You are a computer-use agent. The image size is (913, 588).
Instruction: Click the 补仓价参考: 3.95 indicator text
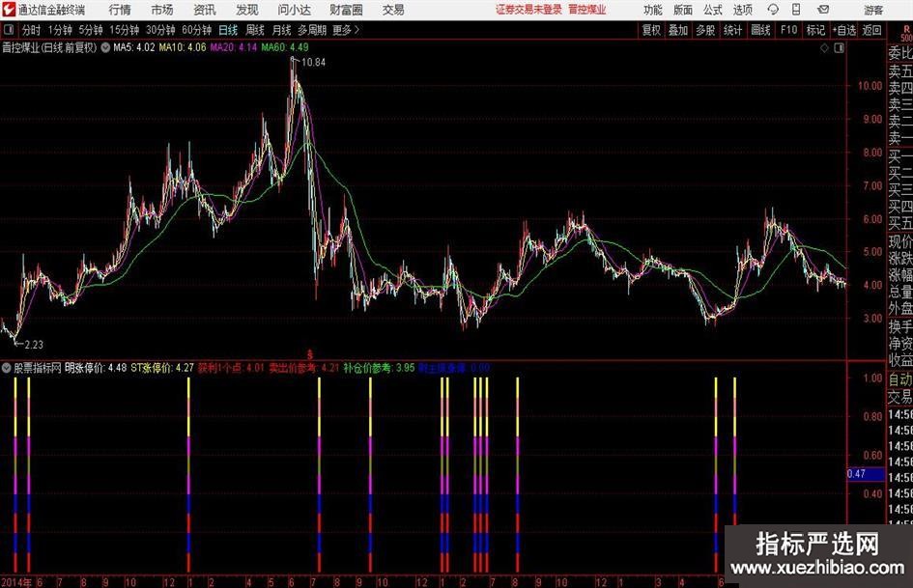pos(379,368)
